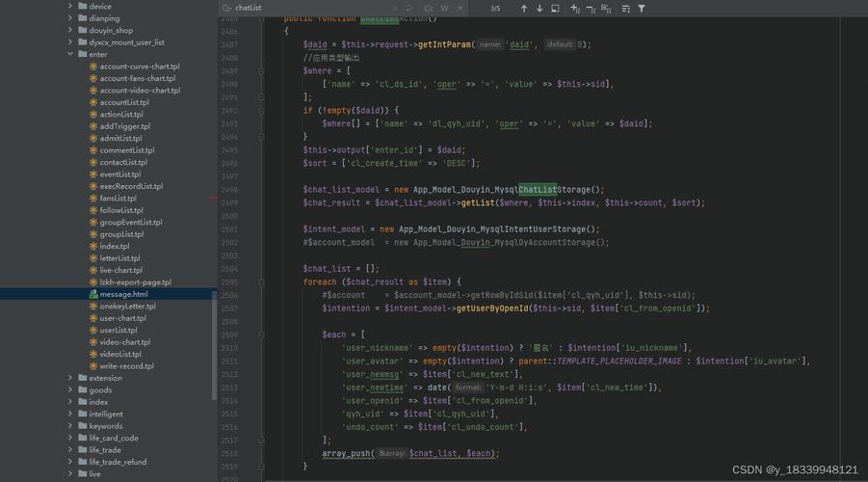The width and height of the screenshot is (868, 482).
Task: Toggle Regex search option
Action: pyautogui.click(x=460, y=9)
